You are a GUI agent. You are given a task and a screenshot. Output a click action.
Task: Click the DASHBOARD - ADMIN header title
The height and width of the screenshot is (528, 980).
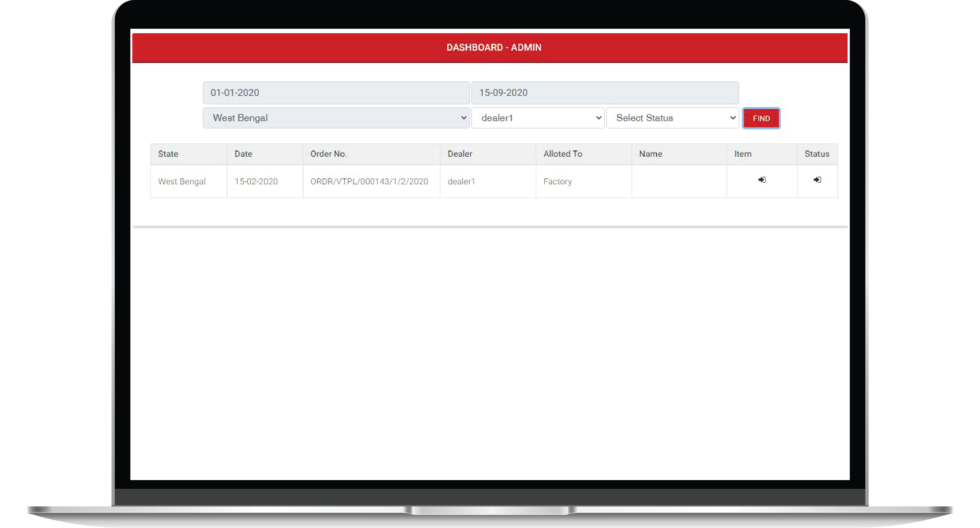tap(493, 48)
